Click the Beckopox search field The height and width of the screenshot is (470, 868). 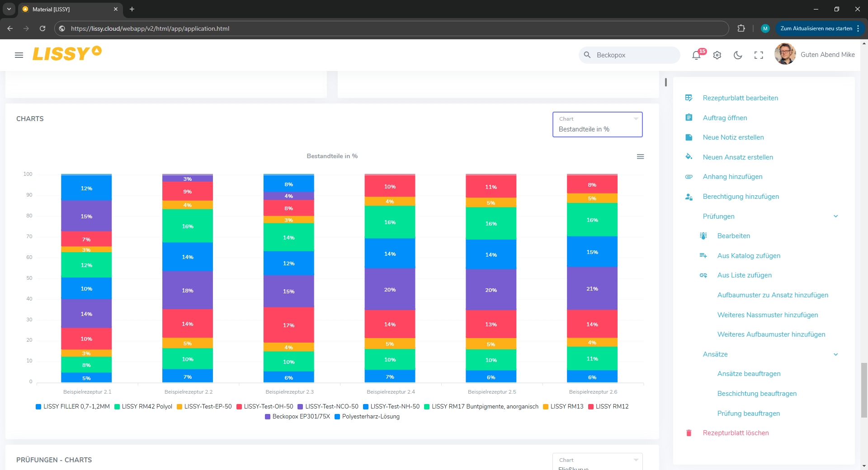click(x=629, y=55)
